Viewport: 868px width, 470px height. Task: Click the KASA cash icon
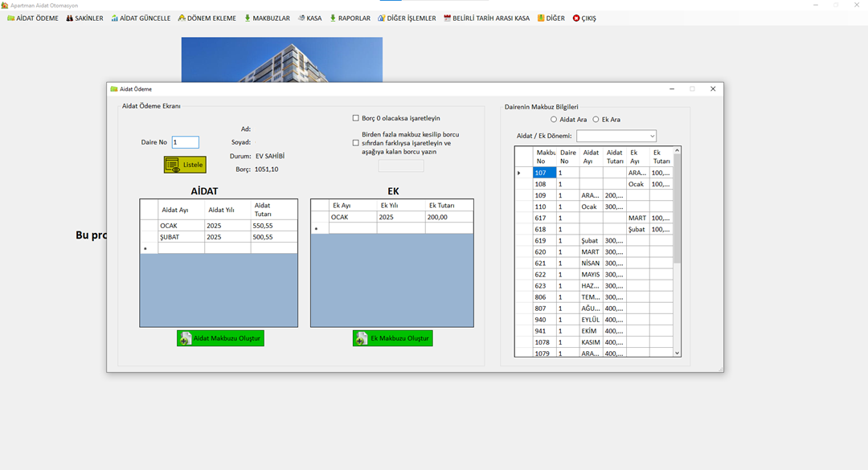point(301,18)
